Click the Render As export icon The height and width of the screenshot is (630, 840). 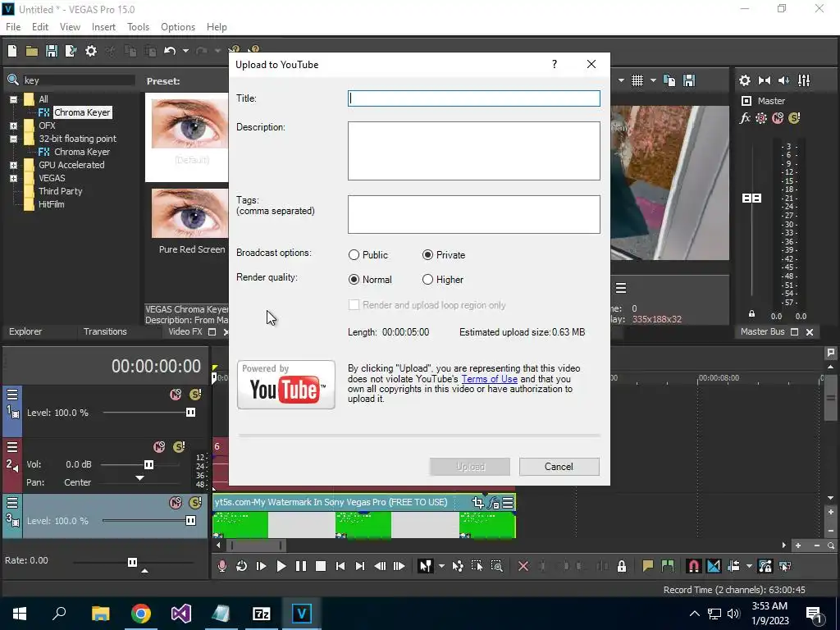pyautogui.click(x=71, y=51)
